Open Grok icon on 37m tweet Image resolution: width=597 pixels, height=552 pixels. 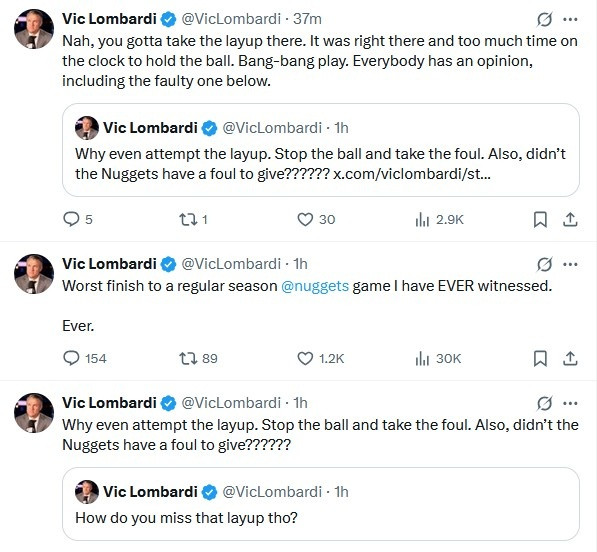(544, 19)
